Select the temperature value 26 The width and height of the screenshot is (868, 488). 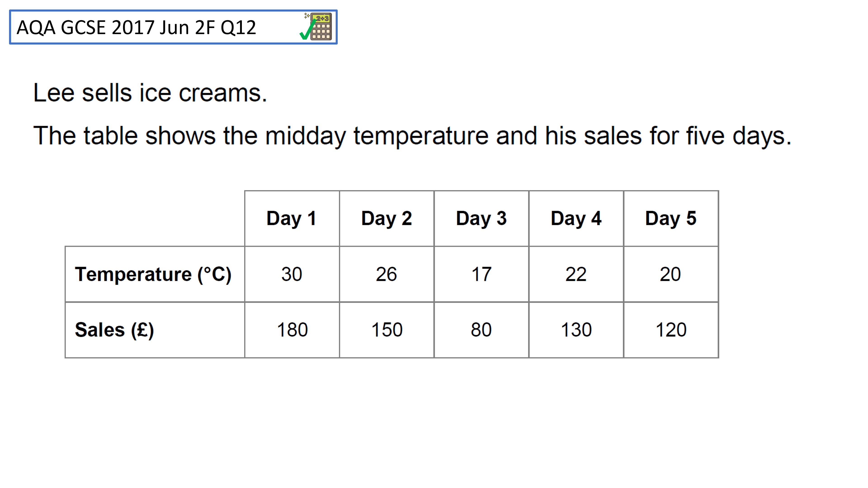click(387, 274)
